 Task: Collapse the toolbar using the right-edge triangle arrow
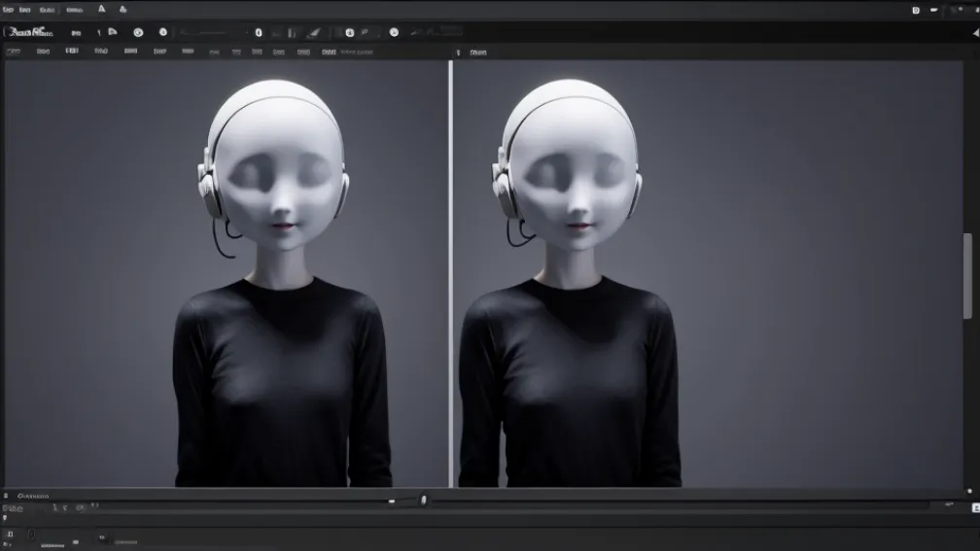[x=976, y=32]
